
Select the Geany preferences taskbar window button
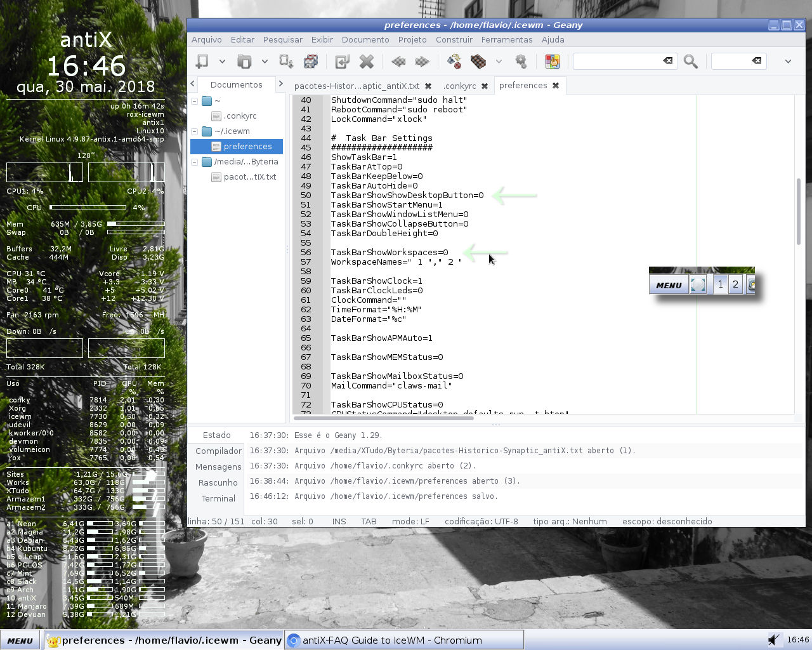164,640
